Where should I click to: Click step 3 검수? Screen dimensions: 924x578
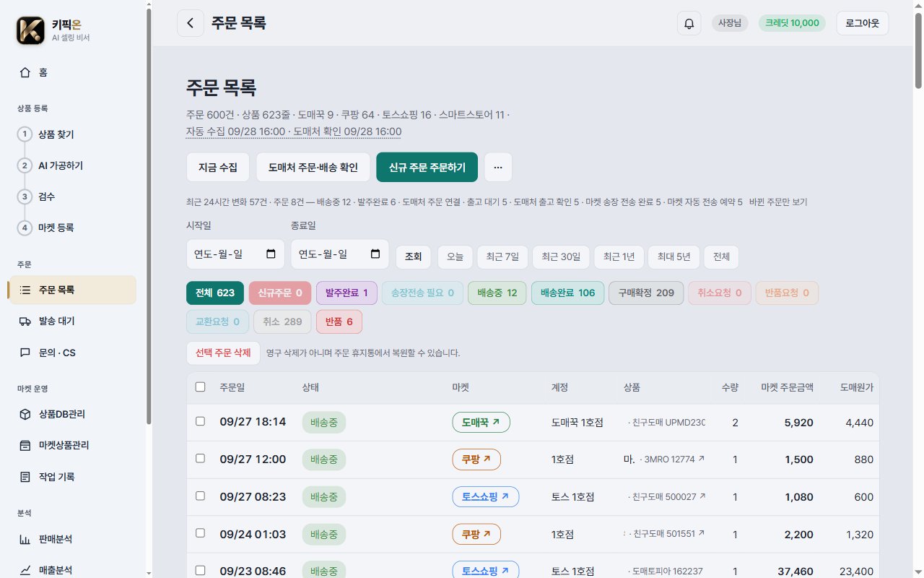pyautogui.click(x=71, y=197)
